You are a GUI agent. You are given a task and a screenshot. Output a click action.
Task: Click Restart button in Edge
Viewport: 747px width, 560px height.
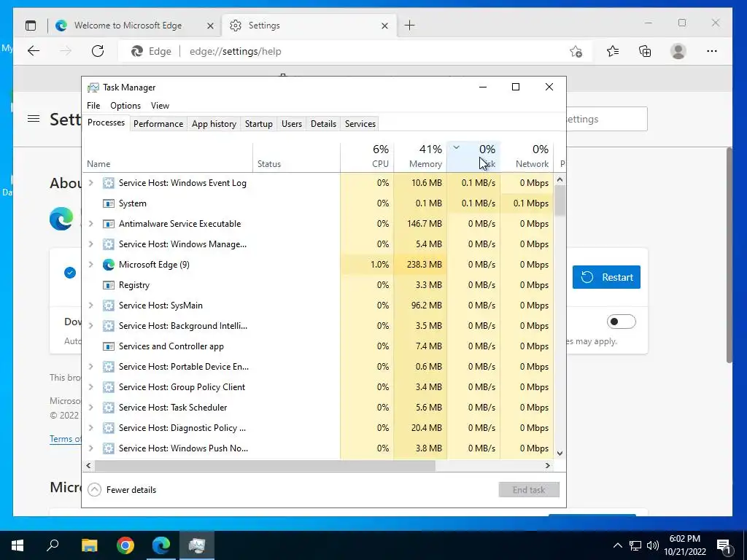point(606,277)
